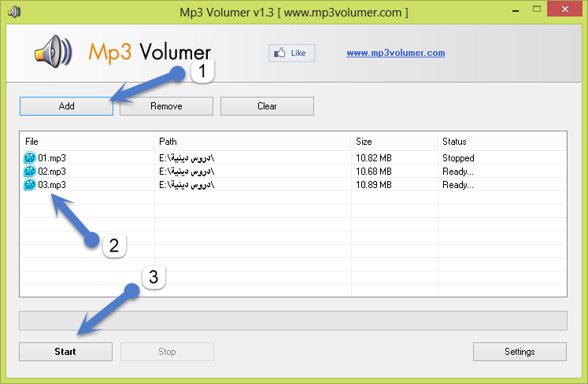Clear the file list with Clear
Viewport: 588px width, 384px height.
pos(267,106)
